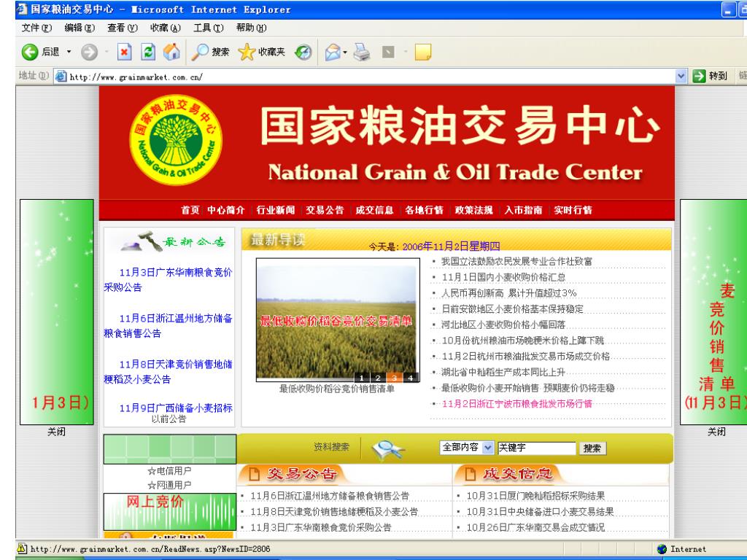Click the ☆电信用户 link
The height and width of the screenshot is (560, 747).
[x=169, y=471]
